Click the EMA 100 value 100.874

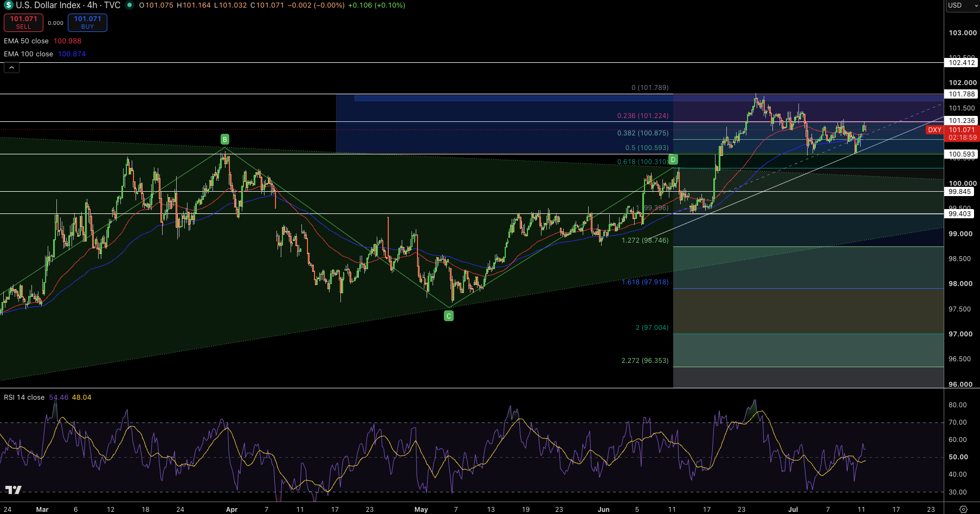[x=72, y=54]
